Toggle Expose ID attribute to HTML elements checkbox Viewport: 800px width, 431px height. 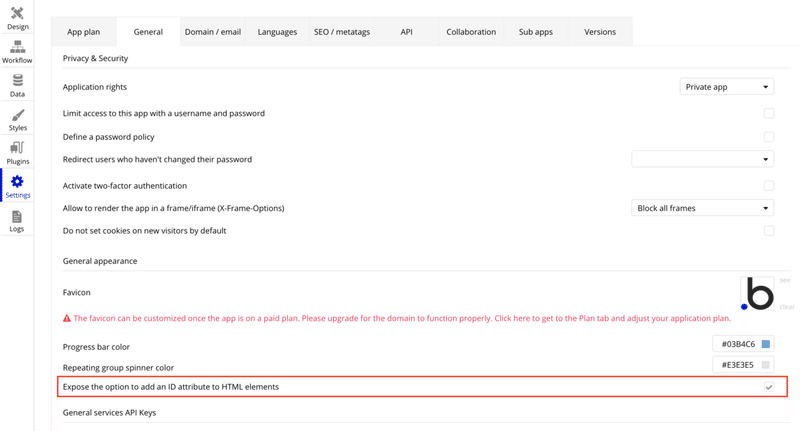[769, 387]
